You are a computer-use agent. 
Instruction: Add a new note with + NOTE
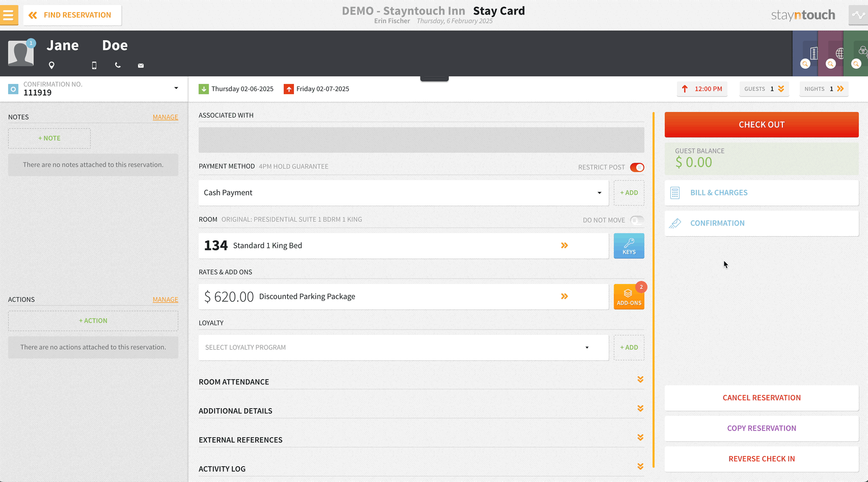(49, 138)
